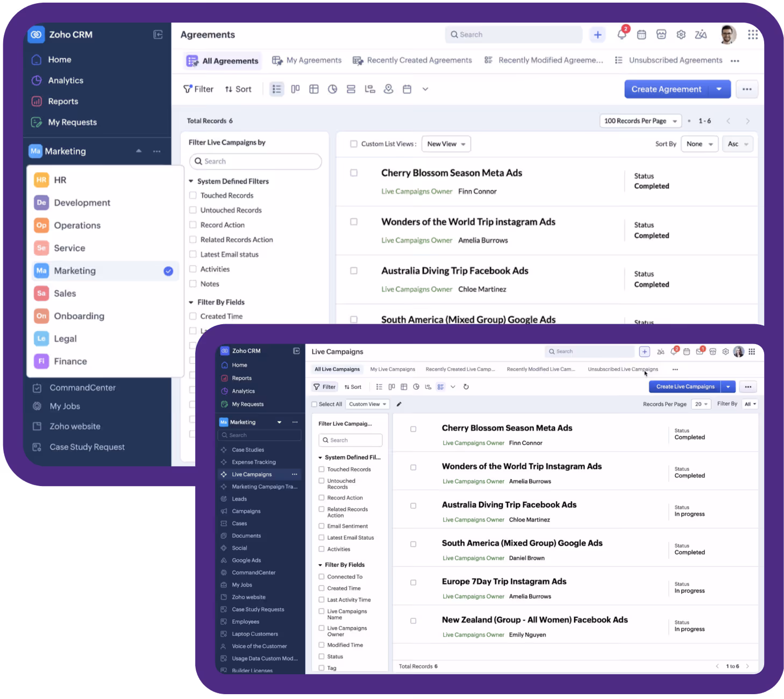The height and width of the screenshot is (699, 784).
Task: Open CommandCenter in Agreements sidebar
Action: [74, 388]
